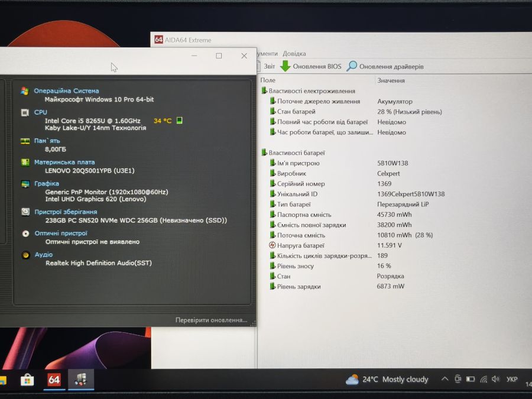Click the Звіт report toolbar button

267,66
